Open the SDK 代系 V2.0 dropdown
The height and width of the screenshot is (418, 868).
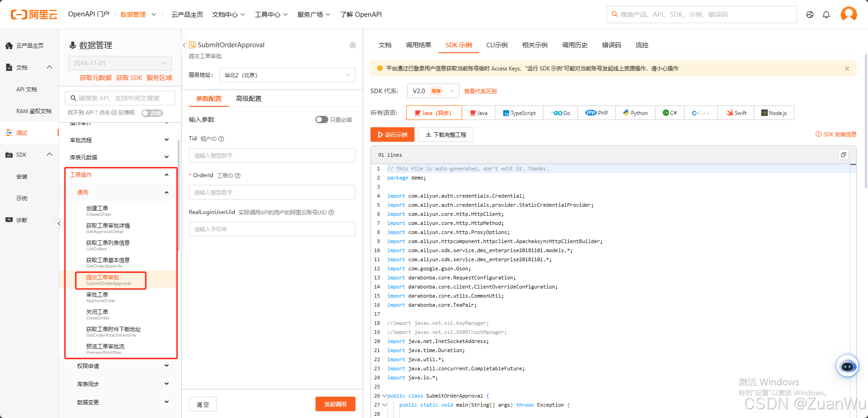click(433, 91)
